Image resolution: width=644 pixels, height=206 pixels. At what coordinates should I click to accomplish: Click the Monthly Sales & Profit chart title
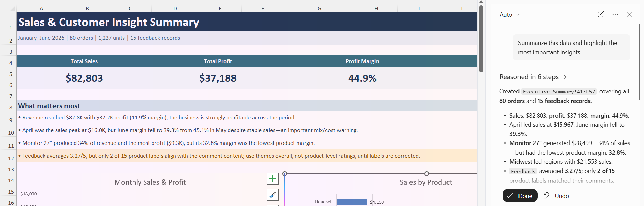pyautogui.click(x=150, y=182)
